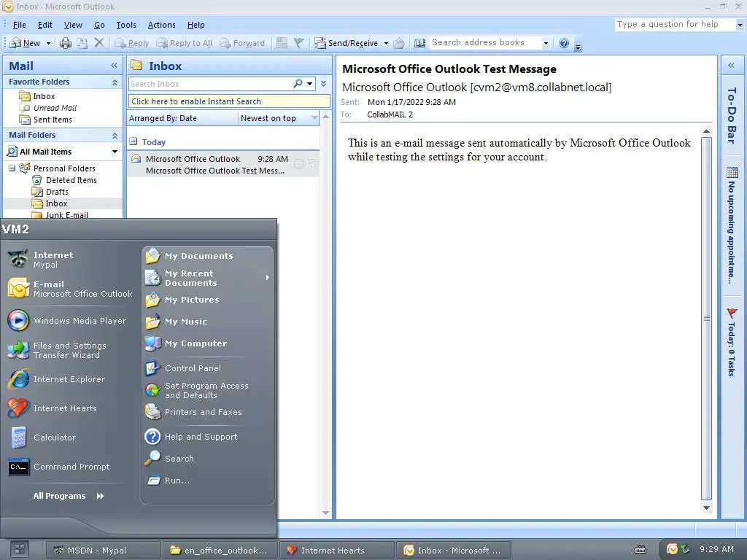Collapse the Mail Folders section
This screenshot has width=747, height=560.
click(115, 136)
